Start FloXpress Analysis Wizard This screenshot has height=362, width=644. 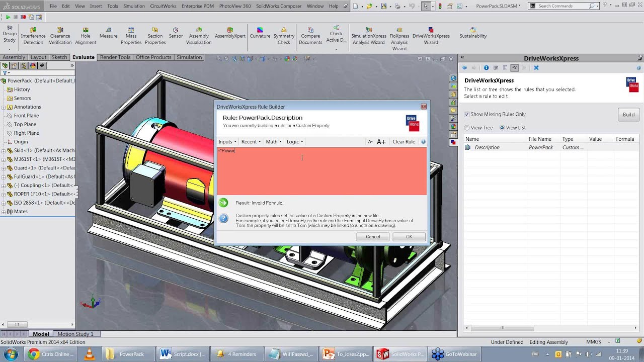(x=399, y=39)
